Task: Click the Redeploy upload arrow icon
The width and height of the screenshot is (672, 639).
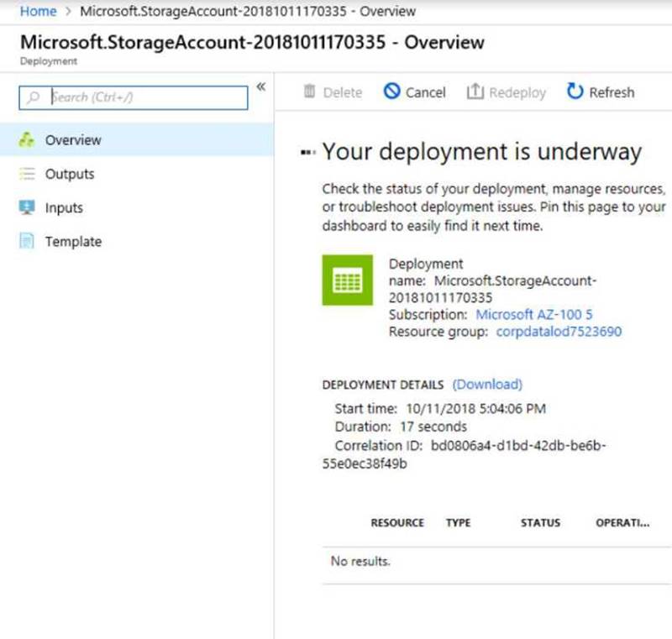Action: click(x=475, y=92)
